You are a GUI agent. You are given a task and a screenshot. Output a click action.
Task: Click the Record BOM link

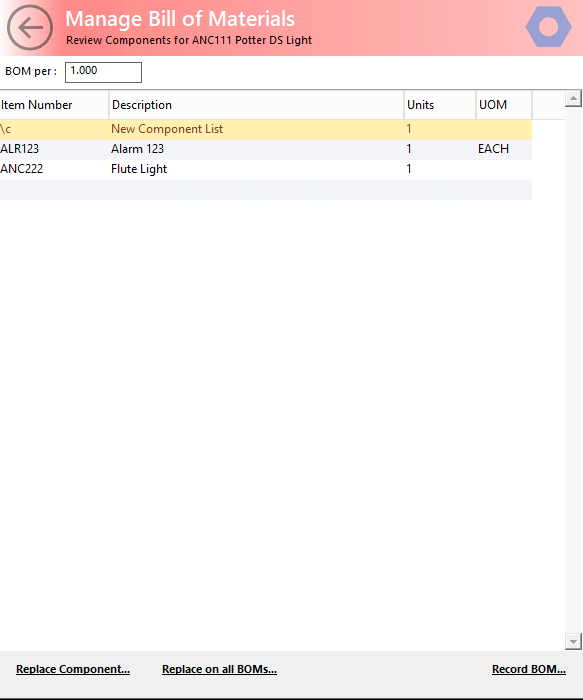pyautogui.click(x=529, y=669)
